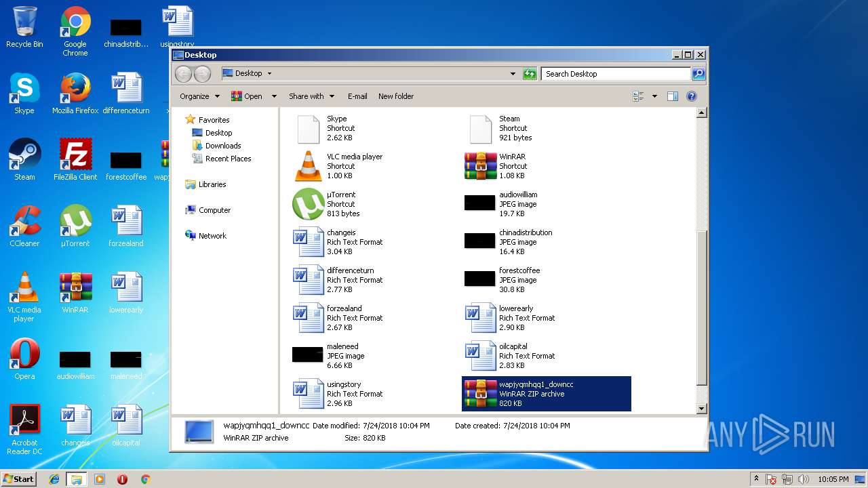Toggle the preview pane button
The width and height of the screenshot is (868, 488).
coord(673,96)
